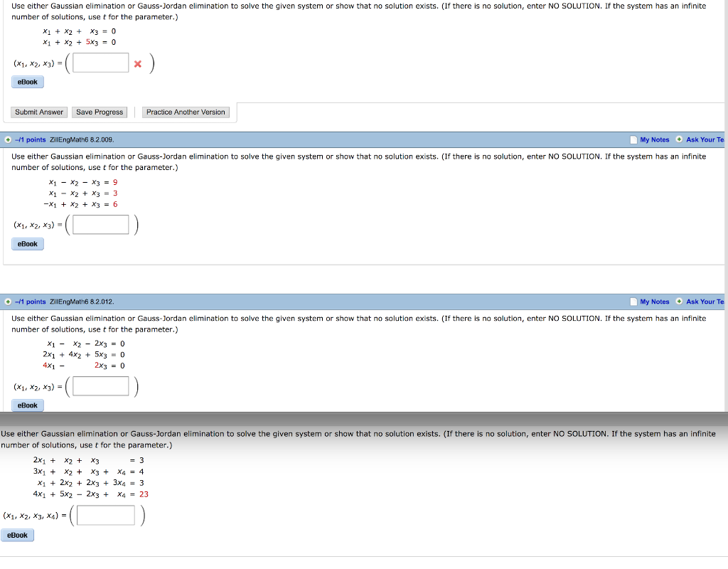Select the first problem's (x1, x2, x3) answer box
728x569 pixels.
coord(100,62)
